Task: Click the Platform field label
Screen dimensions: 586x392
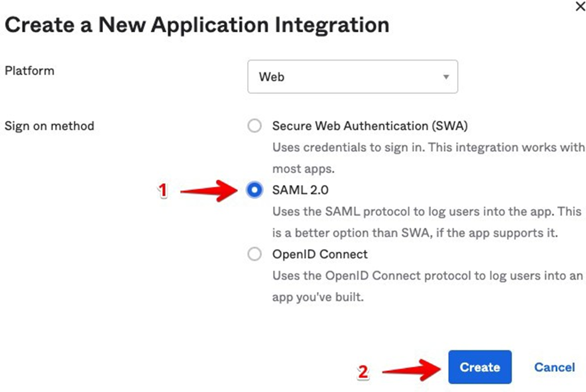Action: click(x=29, y=71)
